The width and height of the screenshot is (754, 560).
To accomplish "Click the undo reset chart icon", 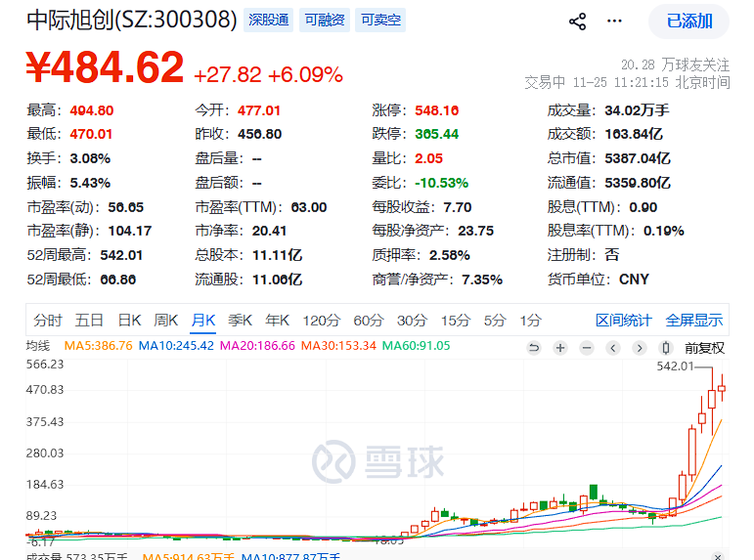I will coord(534,348).
